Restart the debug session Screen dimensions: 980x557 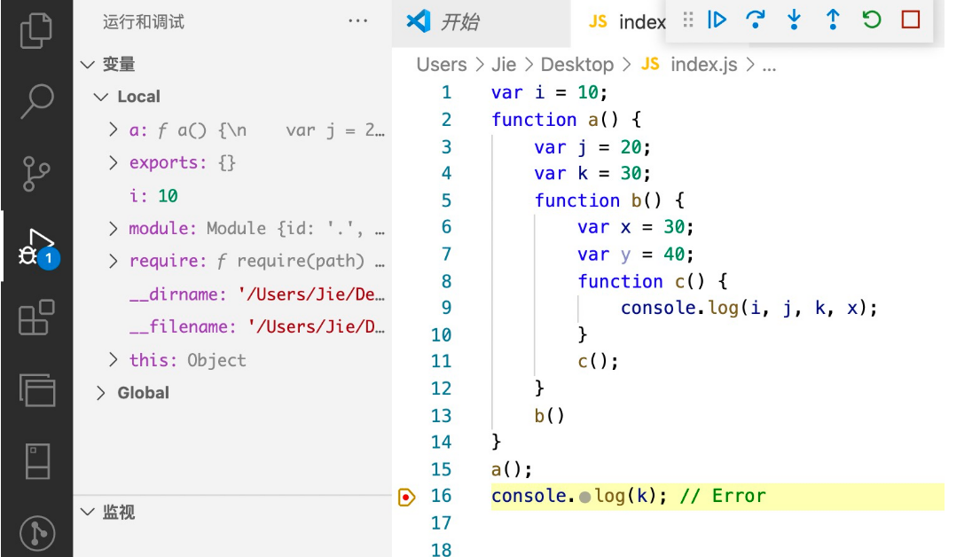click(x=872, y=20)
